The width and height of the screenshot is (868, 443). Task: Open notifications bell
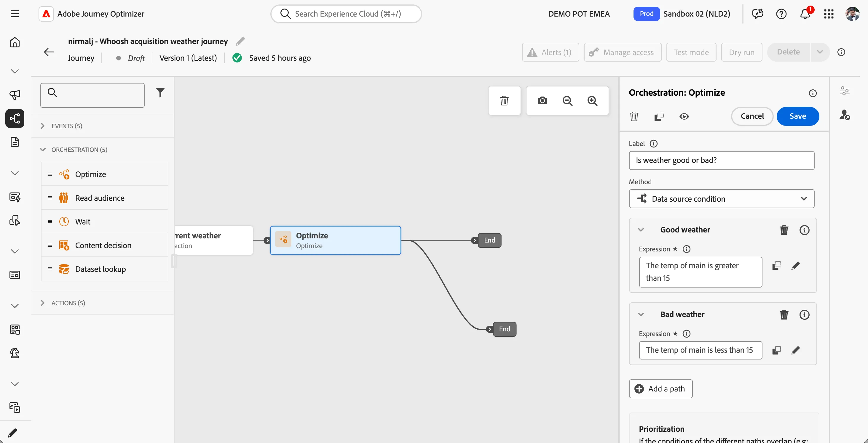coord(805,14)
